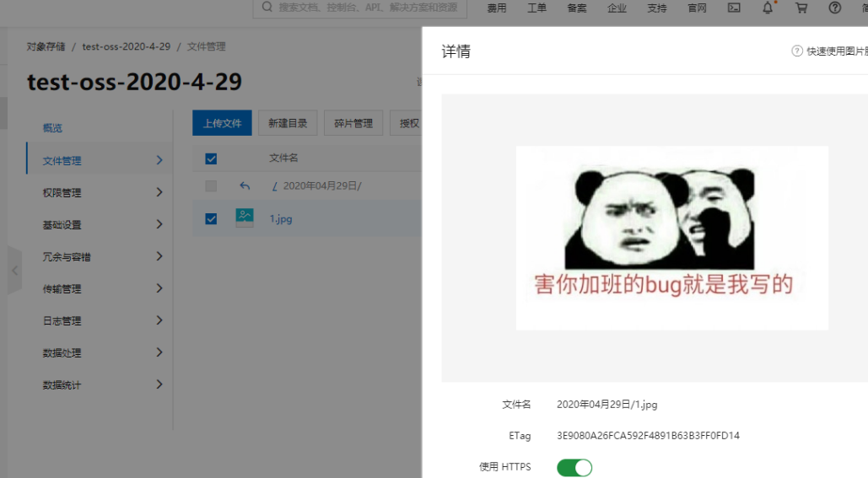868x478 pixels.
Task: Toggle the select-all checkbox in file header
Action: click(x=211, y=158)
